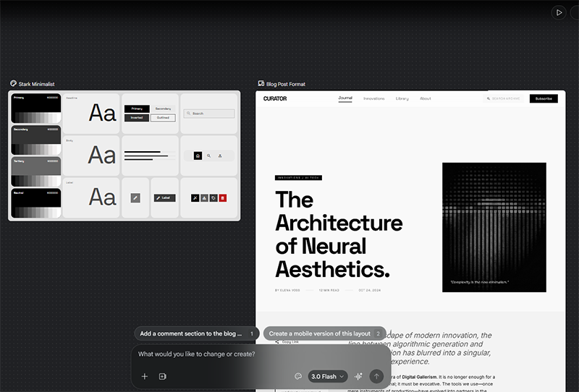Screen dimensions: 579x392
Task: Open the Innovations nav item
Action: pos(374,98)
